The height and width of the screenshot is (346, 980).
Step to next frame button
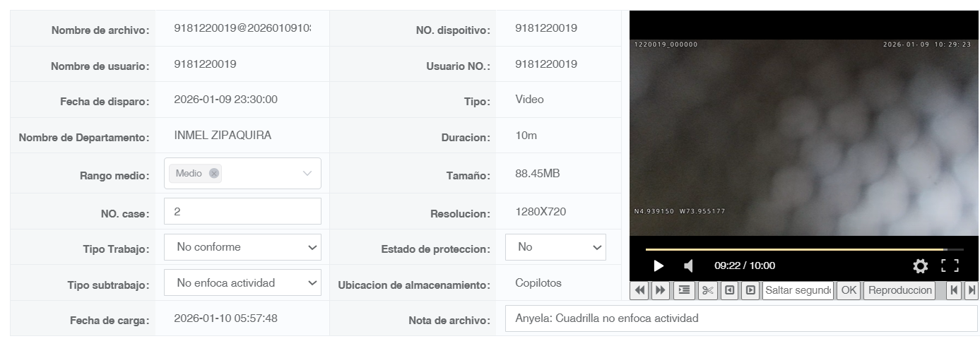(x=750, y=290)
